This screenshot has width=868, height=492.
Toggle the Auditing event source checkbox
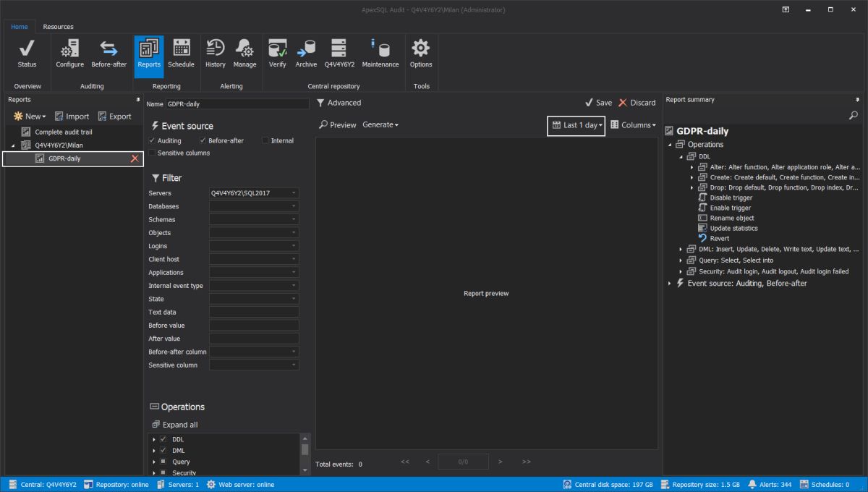[x=152, y=140]
